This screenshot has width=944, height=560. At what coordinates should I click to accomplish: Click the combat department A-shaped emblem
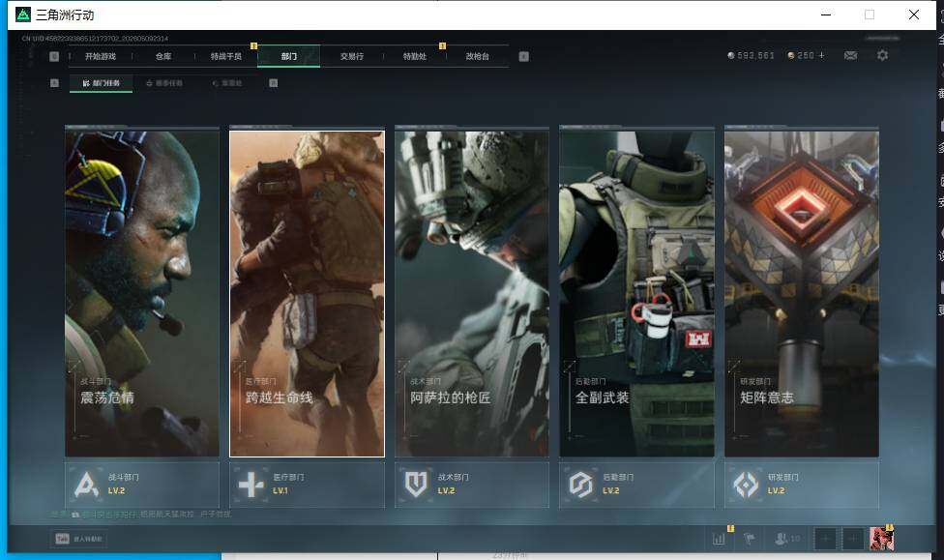[86, 485]
